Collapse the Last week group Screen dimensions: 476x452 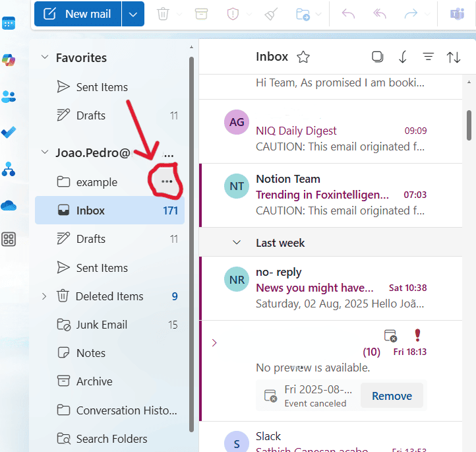237,242
